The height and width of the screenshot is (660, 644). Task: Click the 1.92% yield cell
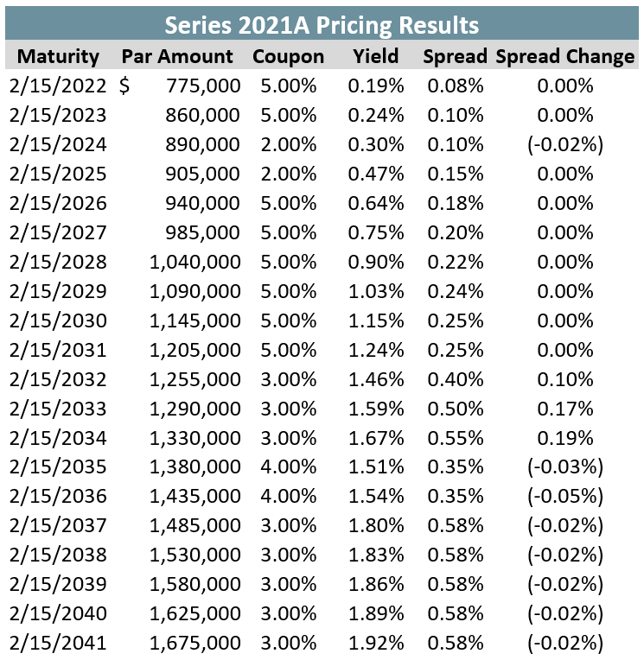(x=376, y=643)
